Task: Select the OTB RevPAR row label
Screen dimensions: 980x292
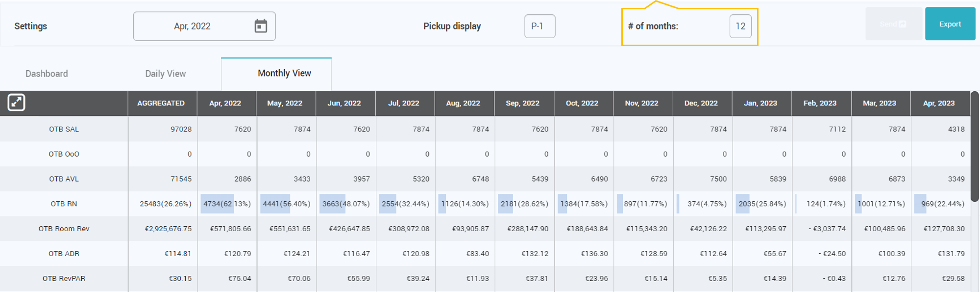Action: tap(64, 278)
